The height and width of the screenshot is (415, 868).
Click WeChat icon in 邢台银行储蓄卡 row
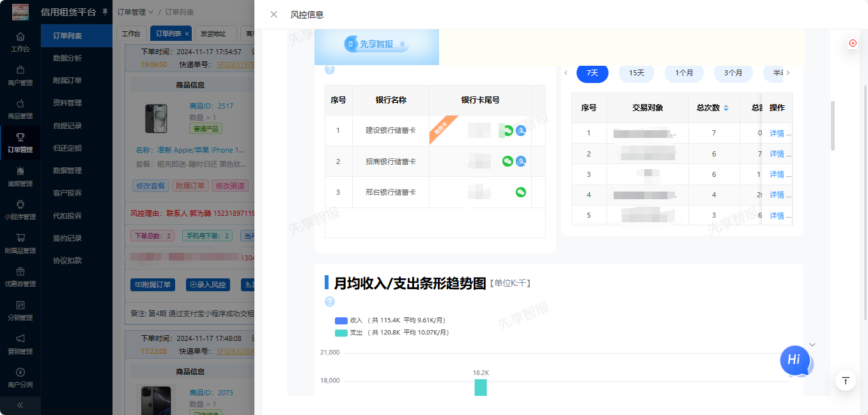(x=521, y=192)
